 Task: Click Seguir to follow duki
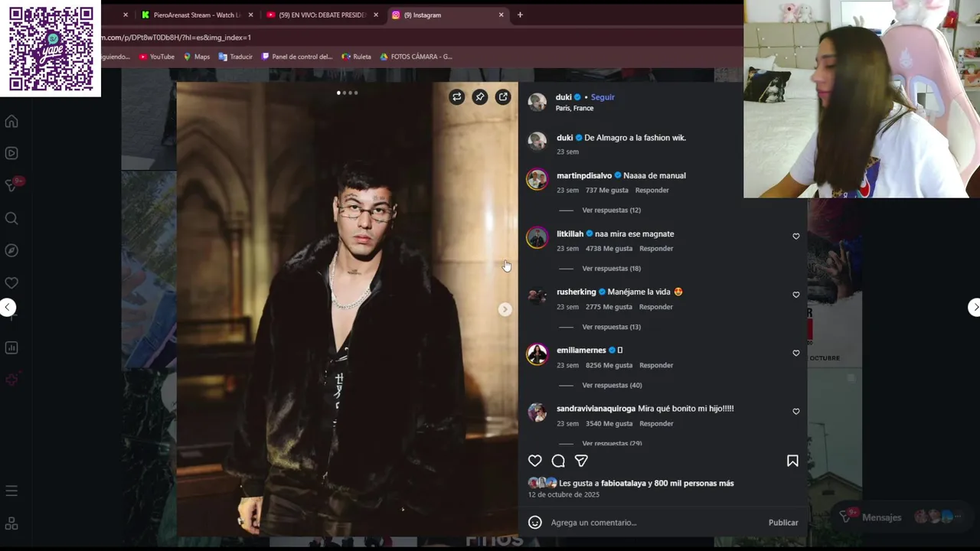pos(603,97)
